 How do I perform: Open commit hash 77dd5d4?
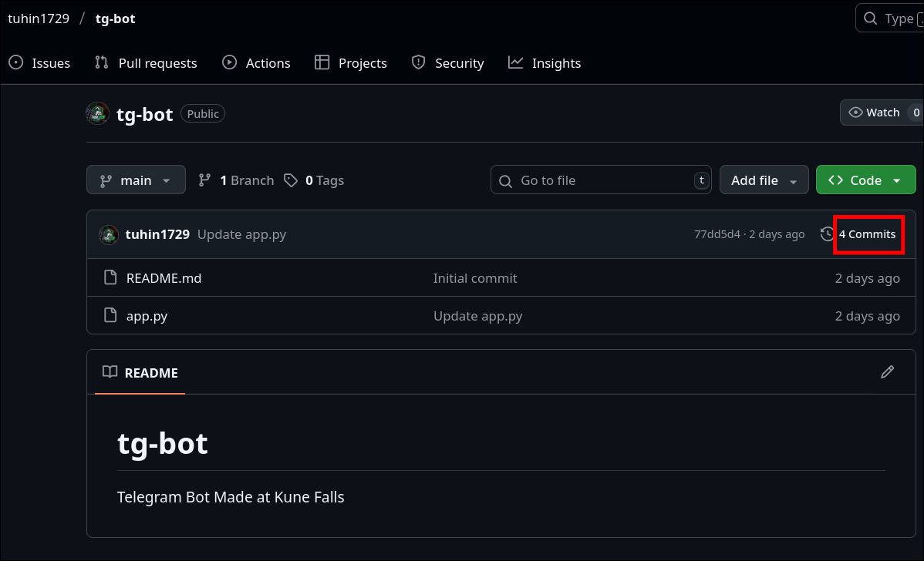[x=717, y=234]
